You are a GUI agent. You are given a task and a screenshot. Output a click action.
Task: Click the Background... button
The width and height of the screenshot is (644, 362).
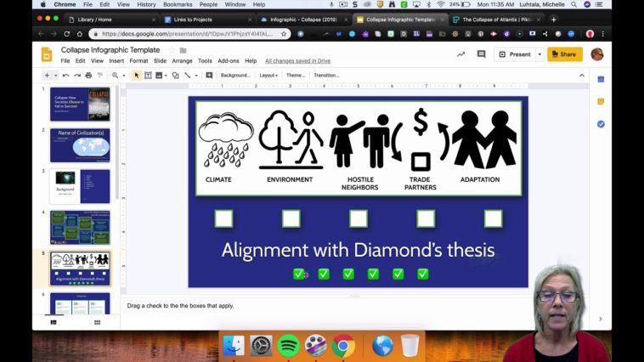coord(234,75)
